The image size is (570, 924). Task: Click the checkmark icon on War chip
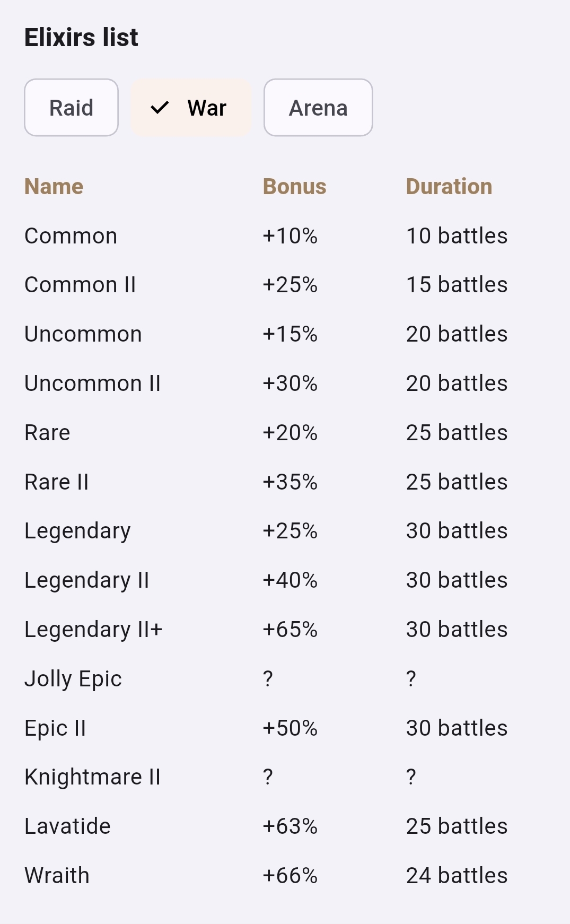pos(160,108)
